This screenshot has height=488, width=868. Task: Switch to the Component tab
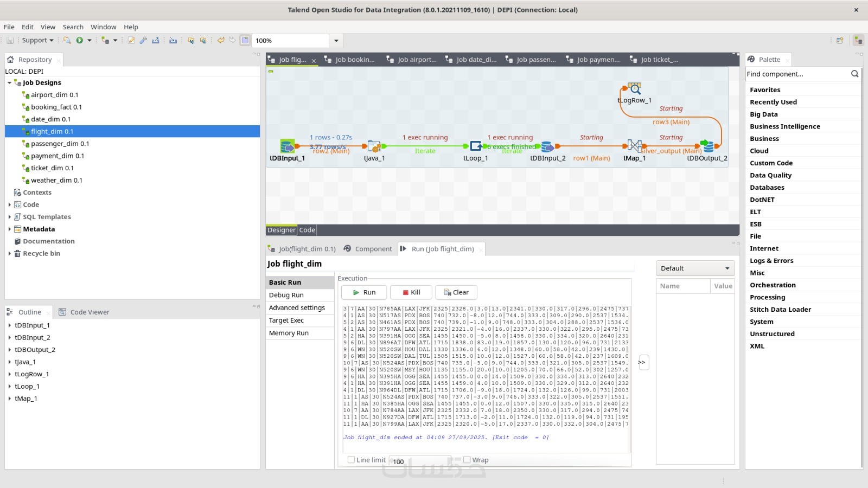(368, 249)
